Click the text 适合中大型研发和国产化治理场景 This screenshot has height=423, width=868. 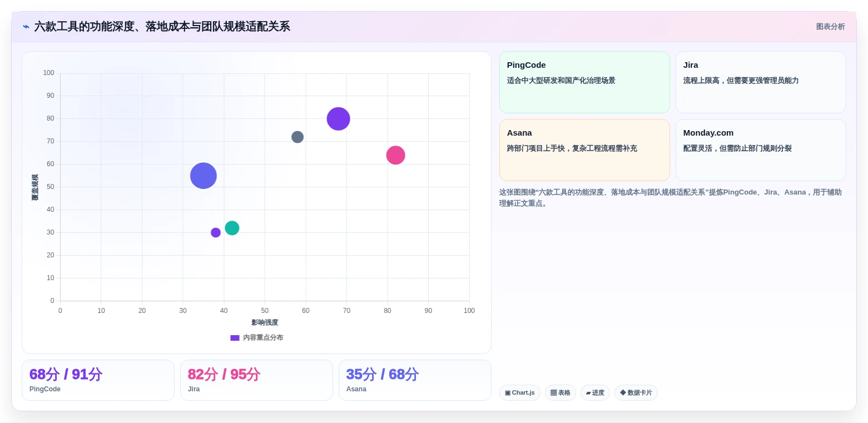561,81
